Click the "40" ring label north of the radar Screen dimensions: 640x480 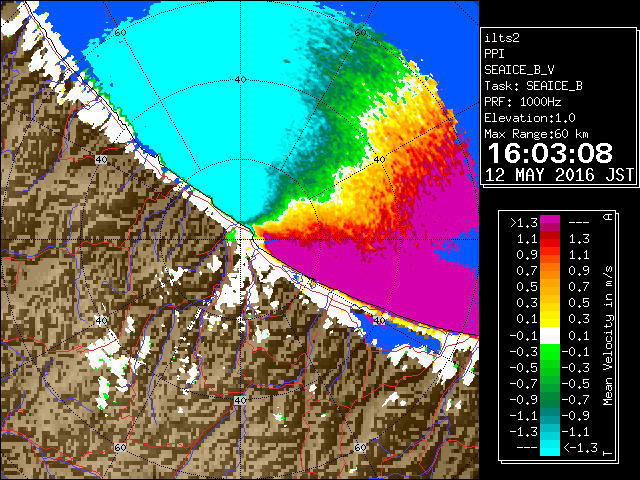click(x=240, y=80)
